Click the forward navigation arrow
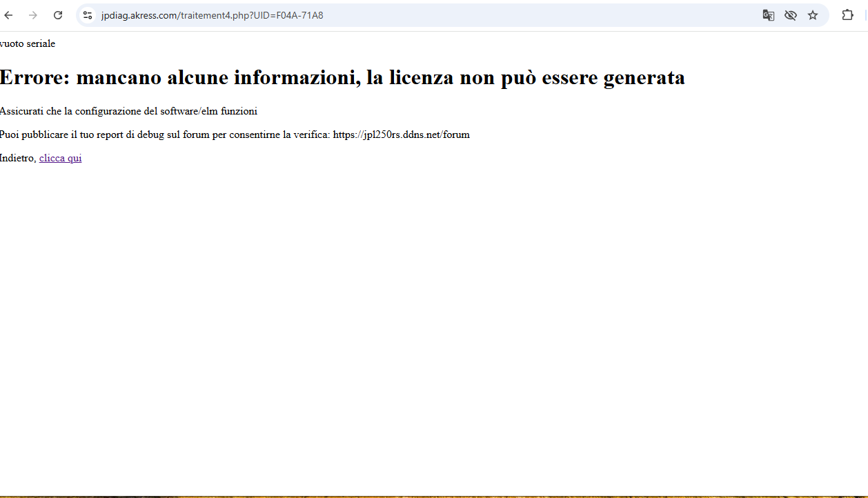 click(32, 14)
